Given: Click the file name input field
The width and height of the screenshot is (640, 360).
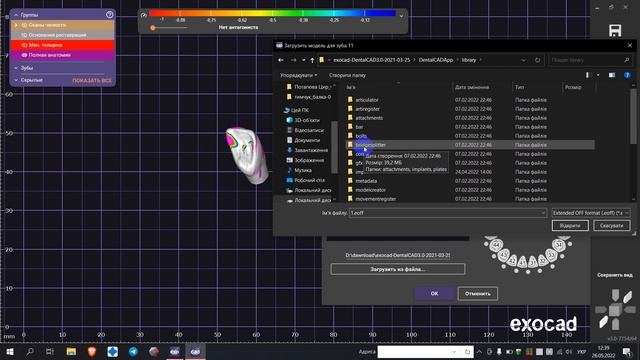Looking at the screenshot, I should pos(447,213).
